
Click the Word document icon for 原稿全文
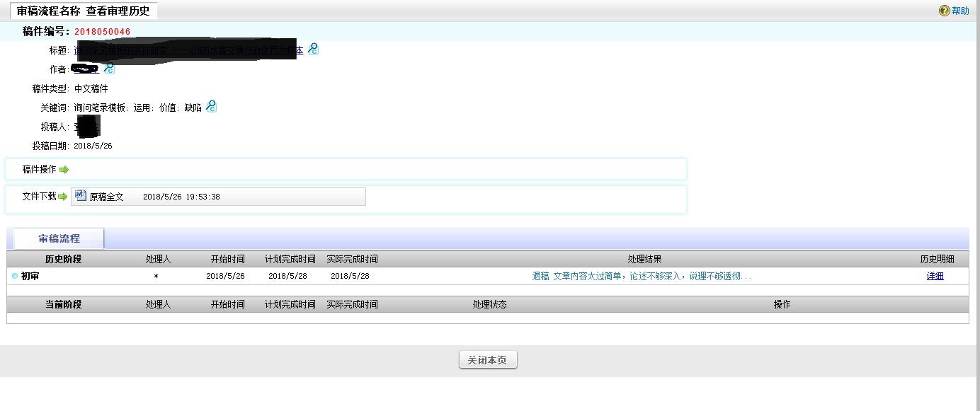[x=81, y=196]
